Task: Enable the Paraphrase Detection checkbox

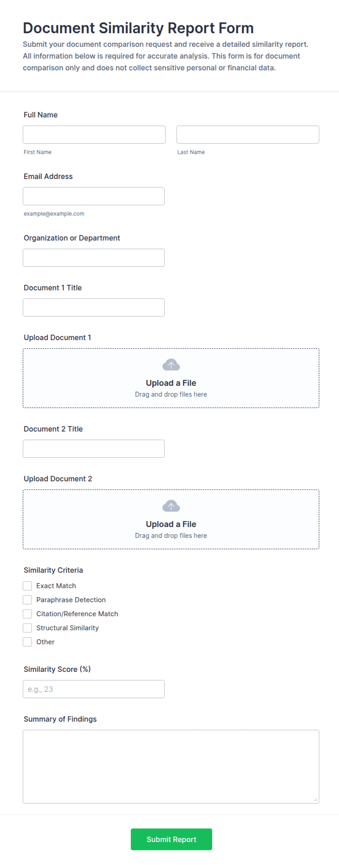Action: [27, 600]
